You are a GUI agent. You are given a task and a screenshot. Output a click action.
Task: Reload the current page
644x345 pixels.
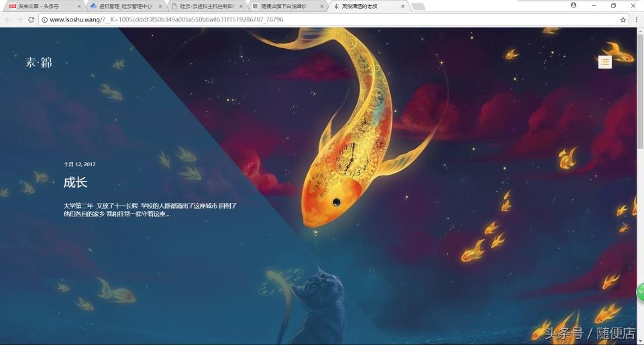31,19
